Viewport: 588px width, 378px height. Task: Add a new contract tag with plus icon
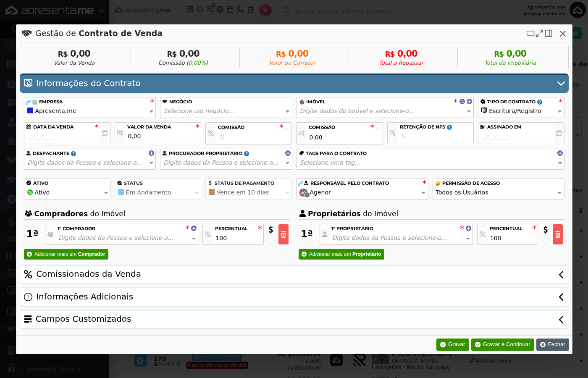[560, 153]
